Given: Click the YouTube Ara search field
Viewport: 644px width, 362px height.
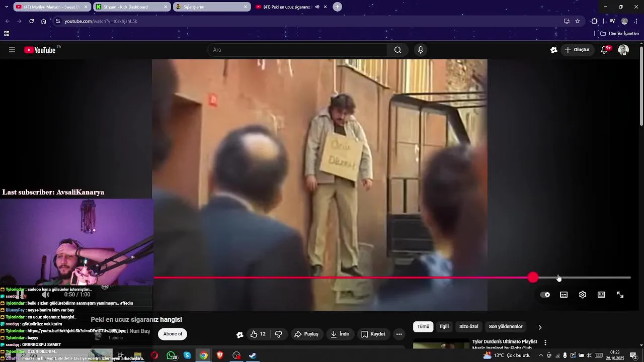Looking at the screenshot, I should pyautogui.click(x=297, y=50).
